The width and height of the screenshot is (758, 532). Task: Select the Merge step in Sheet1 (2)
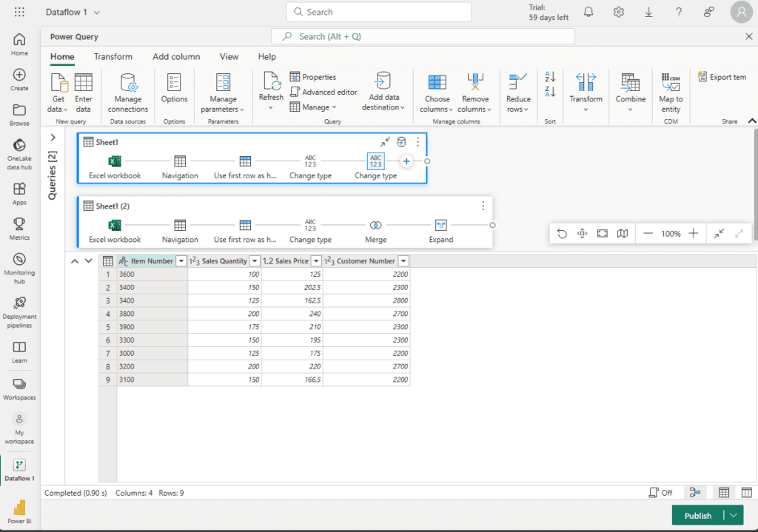[x=376, y=225]
